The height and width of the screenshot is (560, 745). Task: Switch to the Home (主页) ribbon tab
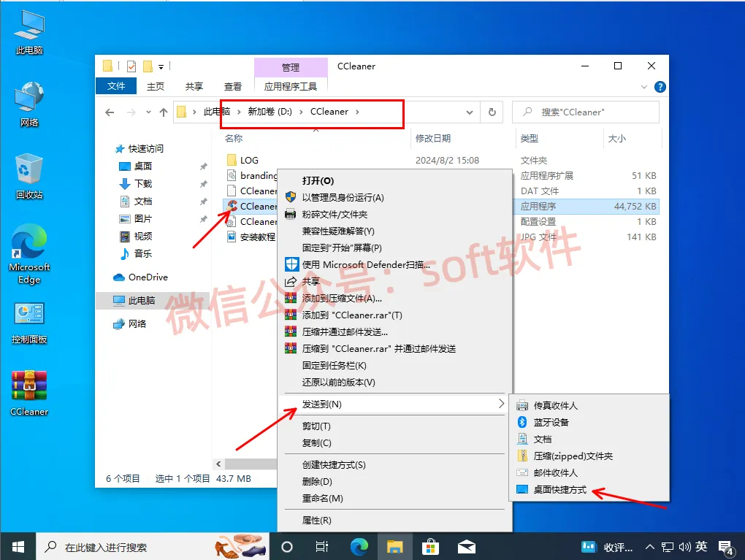point(156,86)
